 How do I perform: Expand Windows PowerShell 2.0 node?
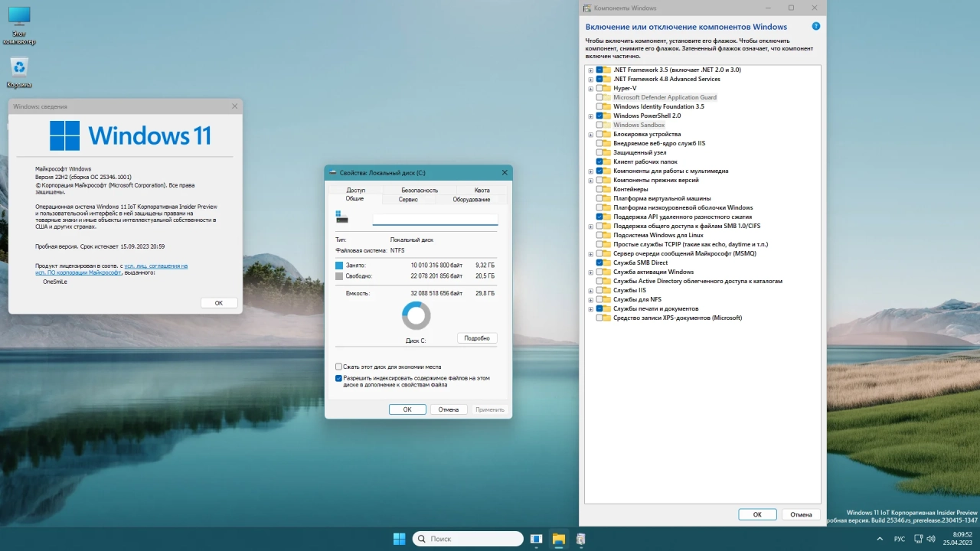(590, 116)
